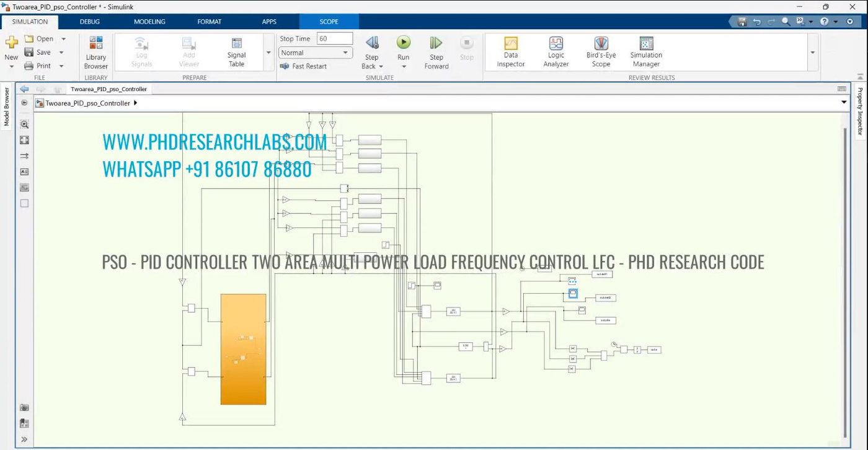Image resolution: width=868 pixels, height=450 pixels.
Task: Click the hide/show explorer bar icon
Action: 25,103
